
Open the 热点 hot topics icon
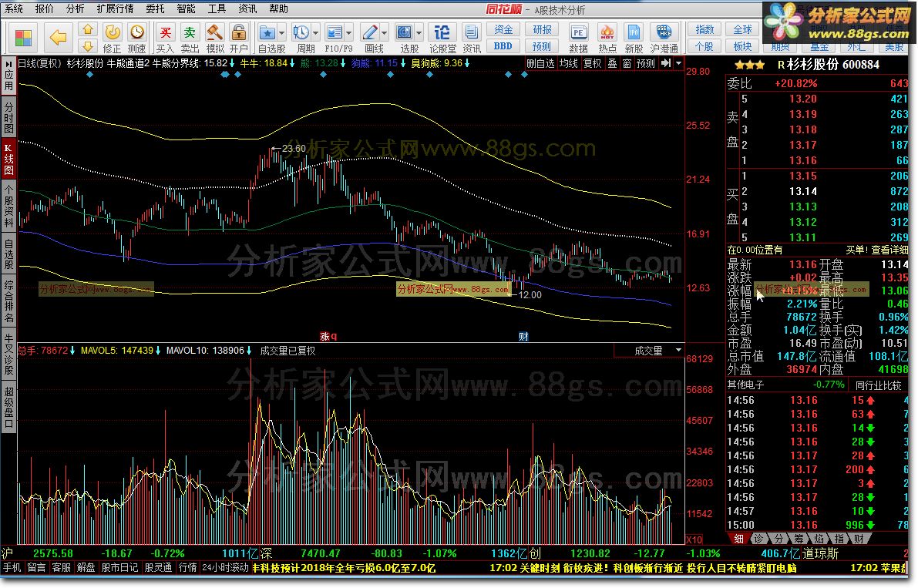[607, 38]
